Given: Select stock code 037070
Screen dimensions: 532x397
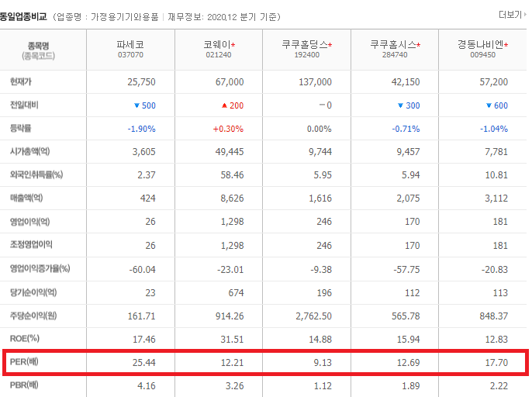Looking at the screenshot, I should [130, 55].
